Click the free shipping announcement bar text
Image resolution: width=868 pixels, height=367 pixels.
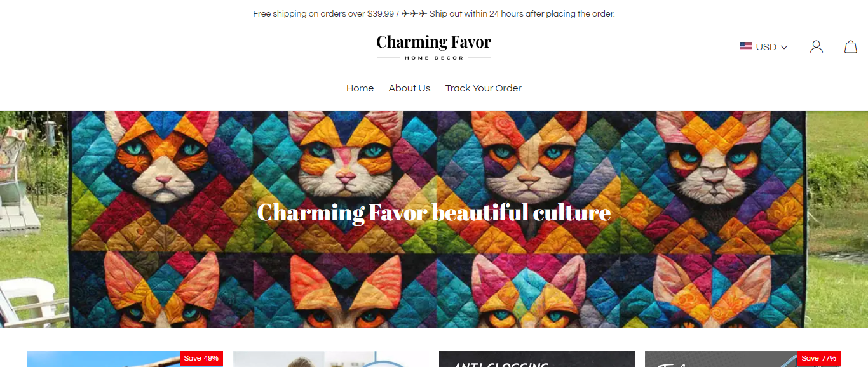[x=434, y=13]
